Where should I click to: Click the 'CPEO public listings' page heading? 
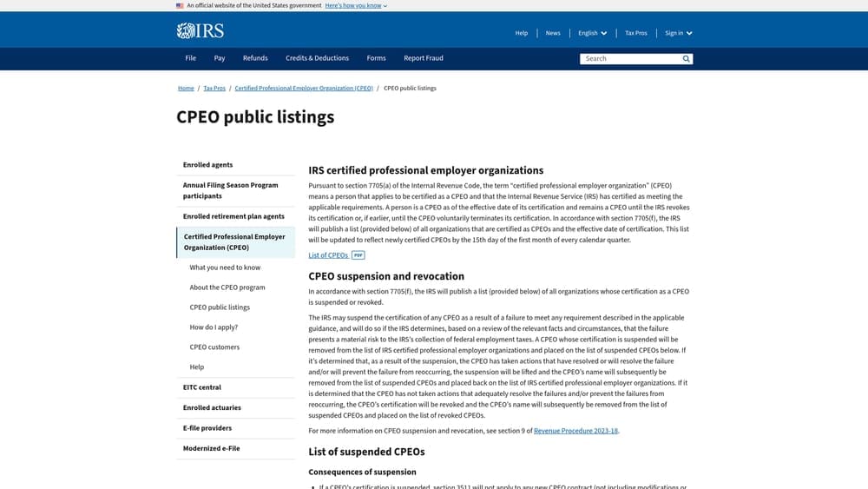click(255, 117)
